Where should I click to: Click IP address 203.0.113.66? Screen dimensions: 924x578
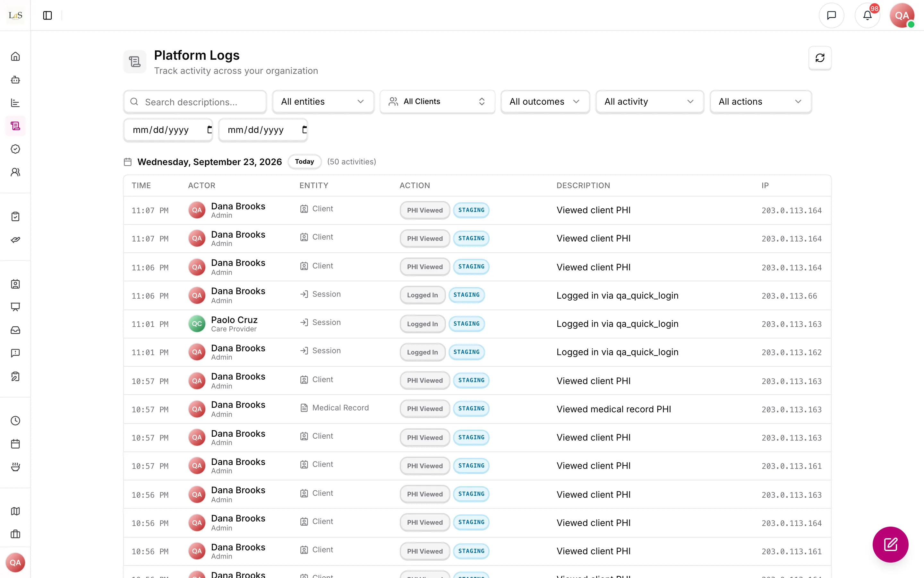789,296
